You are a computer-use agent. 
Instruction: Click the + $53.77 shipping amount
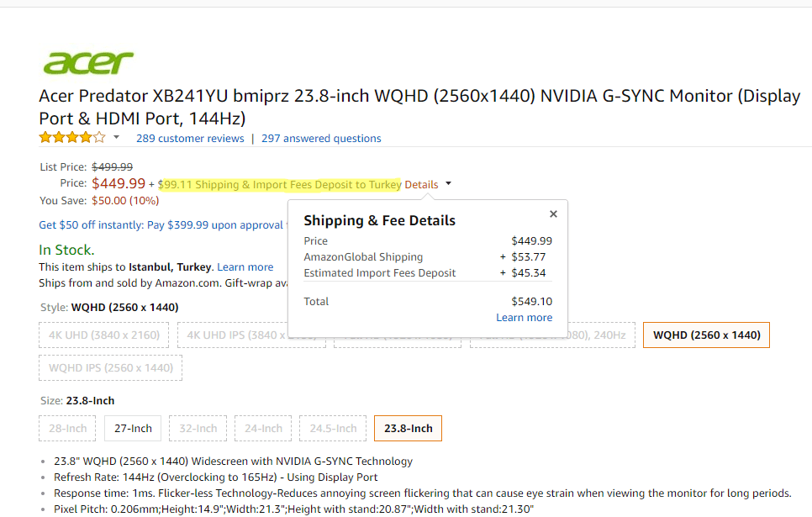523,257
